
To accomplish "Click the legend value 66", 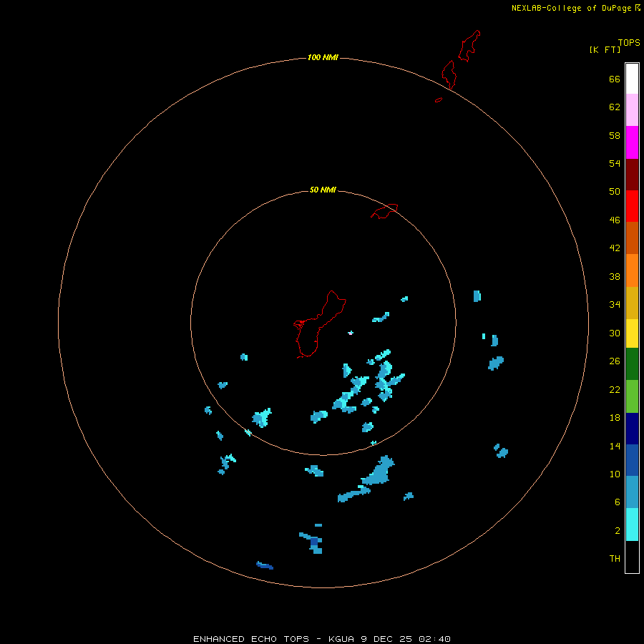I will tap(615, 79).
